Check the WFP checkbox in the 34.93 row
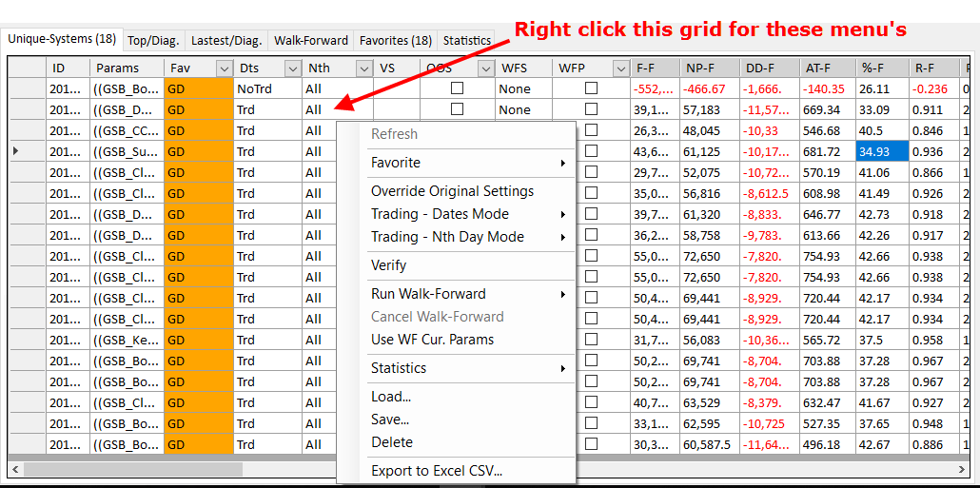This screenshot has width=980, height=488. (x=591, y=151)
